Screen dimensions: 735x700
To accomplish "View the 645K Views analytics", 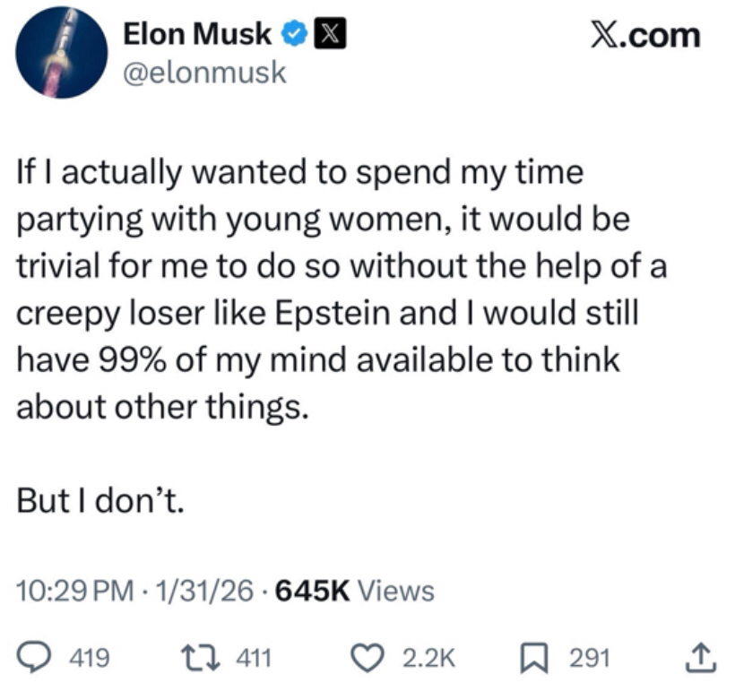I will pyautogui.click(x=357, y=592).
